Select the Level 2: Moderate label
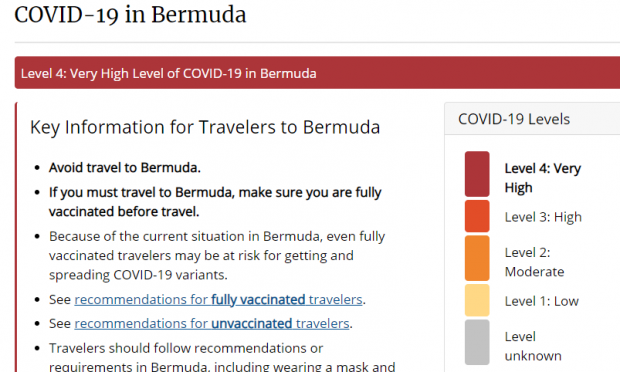Screen dimensions: 620x372 tap(534, 262)
